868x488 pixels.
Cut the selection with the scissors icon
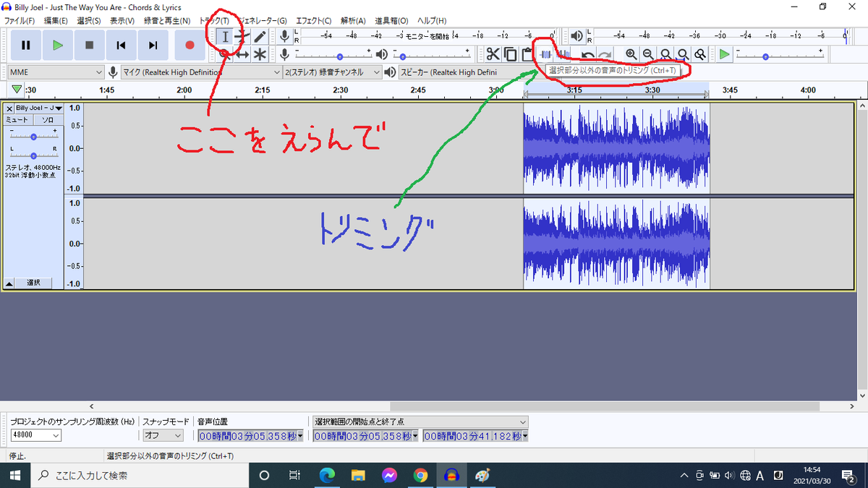click(x=493, y=54)
